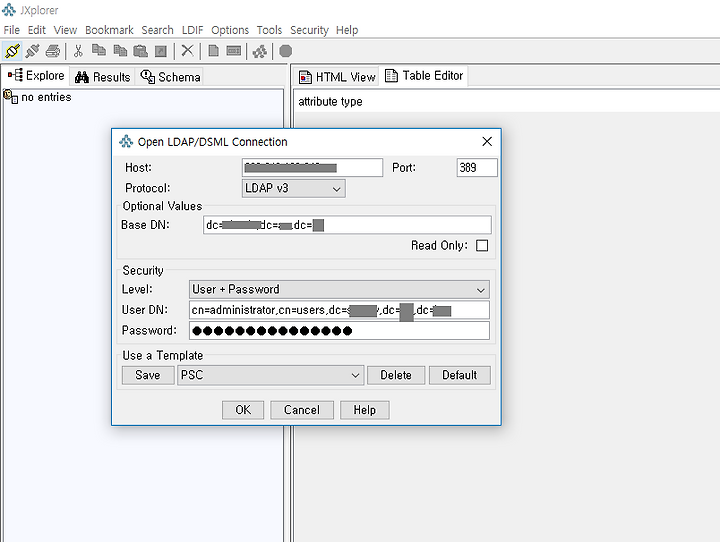This screenshot has width=720, height=542.
Task: Open the Bookmark menu
Action: [109, 30]
